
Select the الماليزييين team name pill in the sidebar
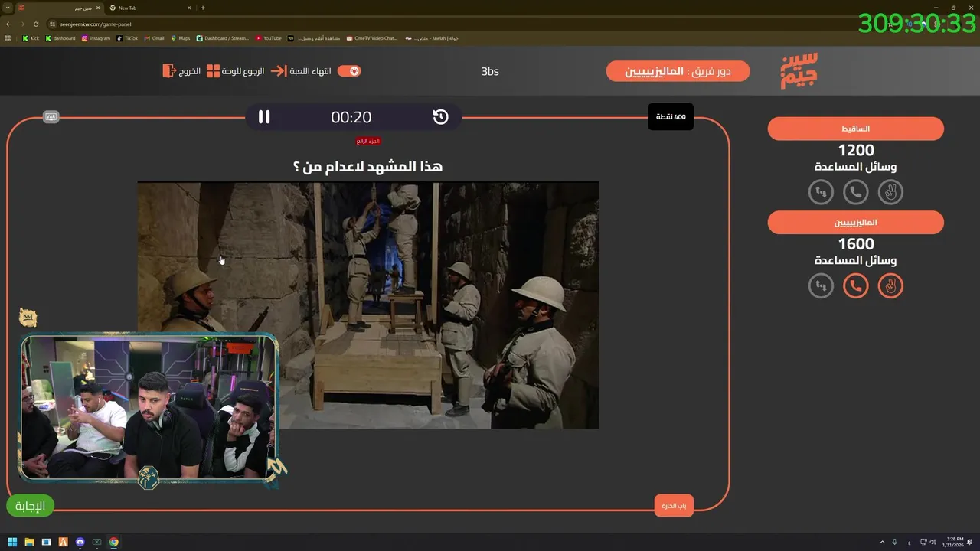tap(856, 223)
